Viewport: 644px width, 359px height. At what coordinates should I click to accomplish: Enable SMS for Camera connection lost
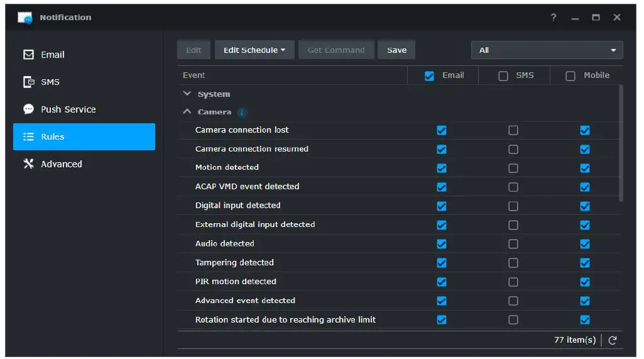click(x=513, y=130)
